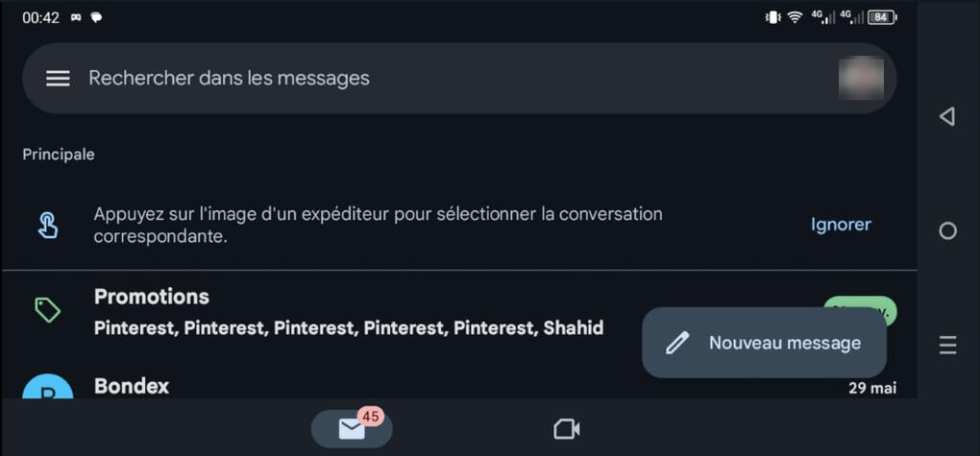Image resolution: width=980 pixels, height=456 pixels.
Task: Tap the 'Principale' inbox section label
Action: (59, 154)
